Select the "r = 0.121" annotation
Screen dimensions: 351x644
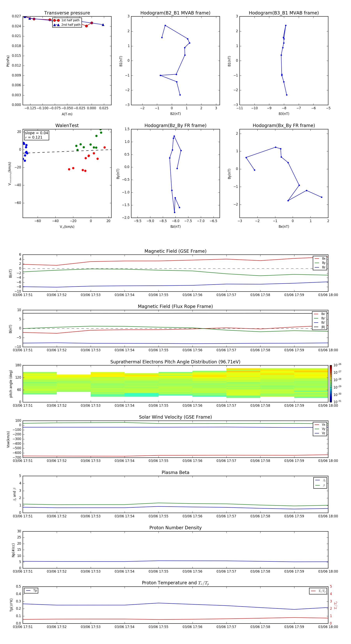tap(34, 138)
